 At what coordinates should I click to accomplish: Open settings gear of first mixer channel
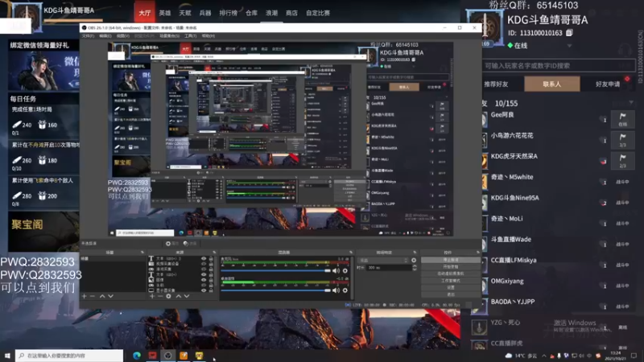pos(345,271)
